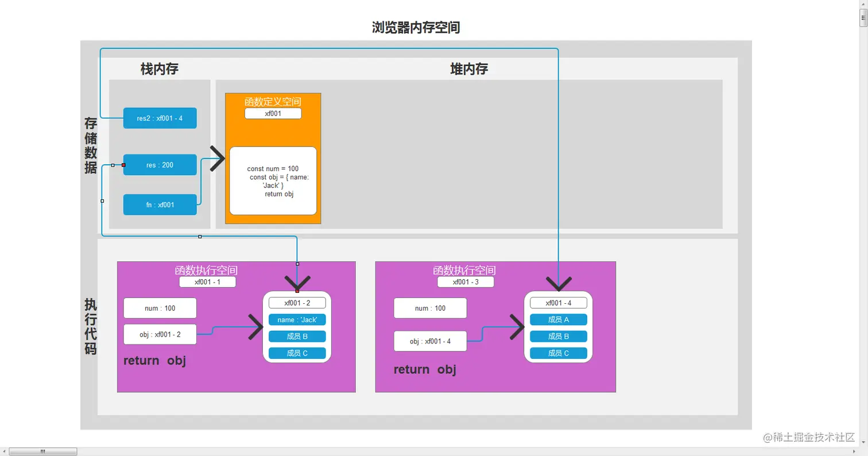Click the arrowhead pointing at function definition space

point(218,159)
